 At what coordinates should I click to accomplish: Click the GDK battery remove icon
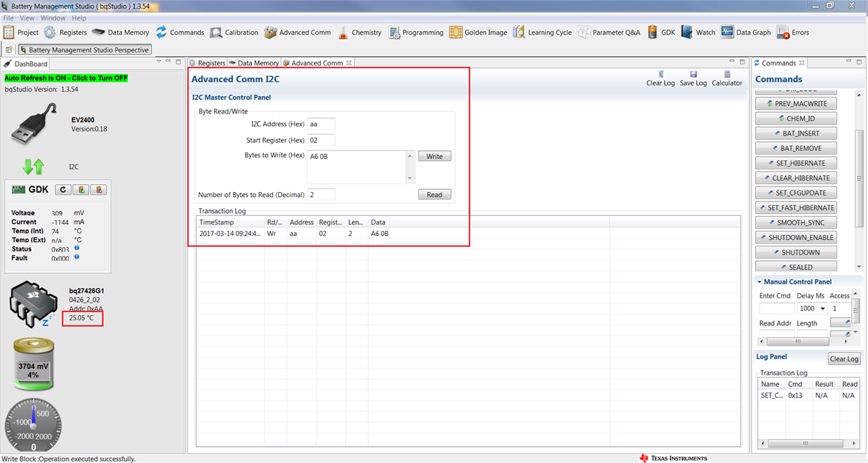(x=99, y=190)
